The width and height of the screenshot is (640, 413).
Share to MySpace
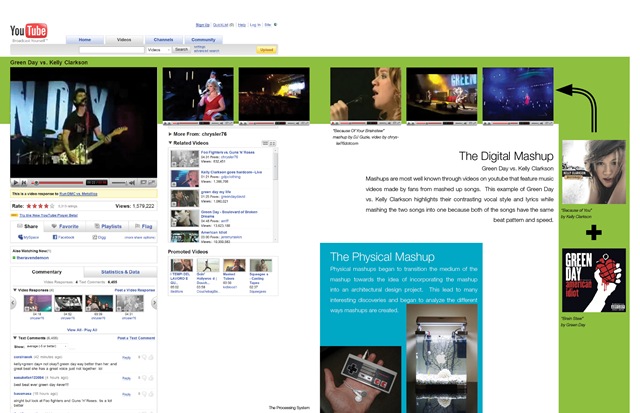pos(29,237)
